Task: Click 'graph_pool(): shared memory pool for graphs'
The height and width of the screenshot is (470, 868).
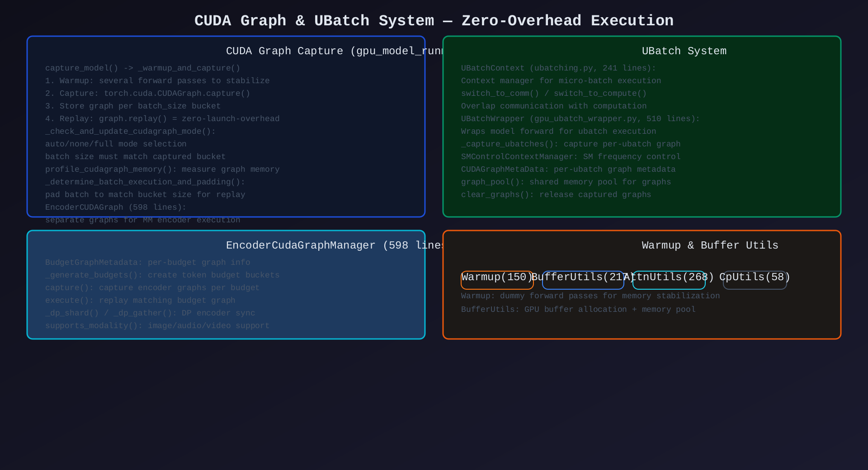Action: pyautogui.click(x=566, y=182)
